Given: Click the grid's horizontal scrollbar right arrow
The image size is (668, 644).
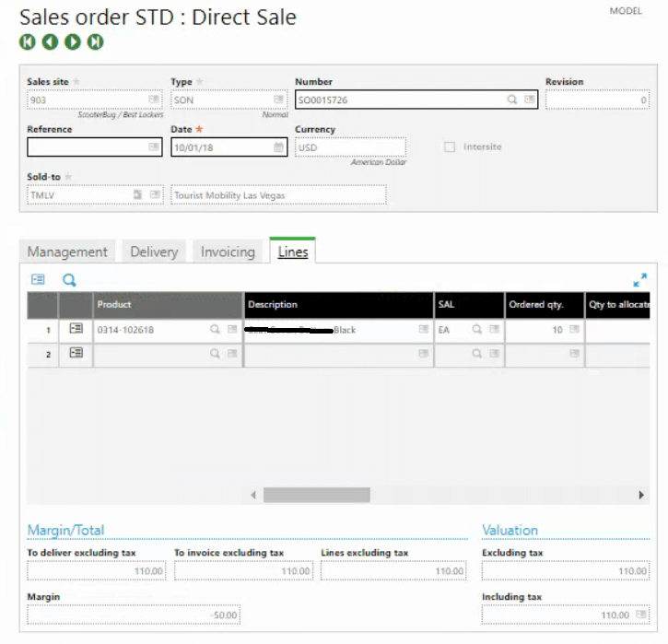Looking at the screenshot, I should [x=641, y=495].
